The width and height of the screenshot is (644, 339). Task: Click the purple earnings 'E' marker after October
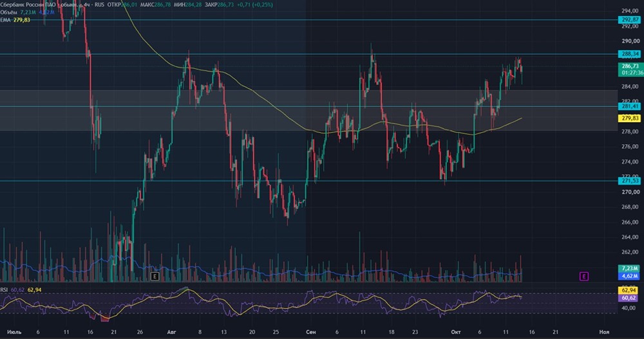tap(583, 276)
